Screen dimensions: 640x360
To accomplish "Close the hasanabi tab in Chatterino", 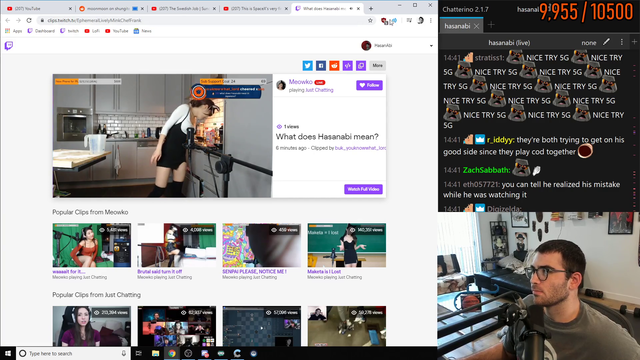I will tap(476, 26).
